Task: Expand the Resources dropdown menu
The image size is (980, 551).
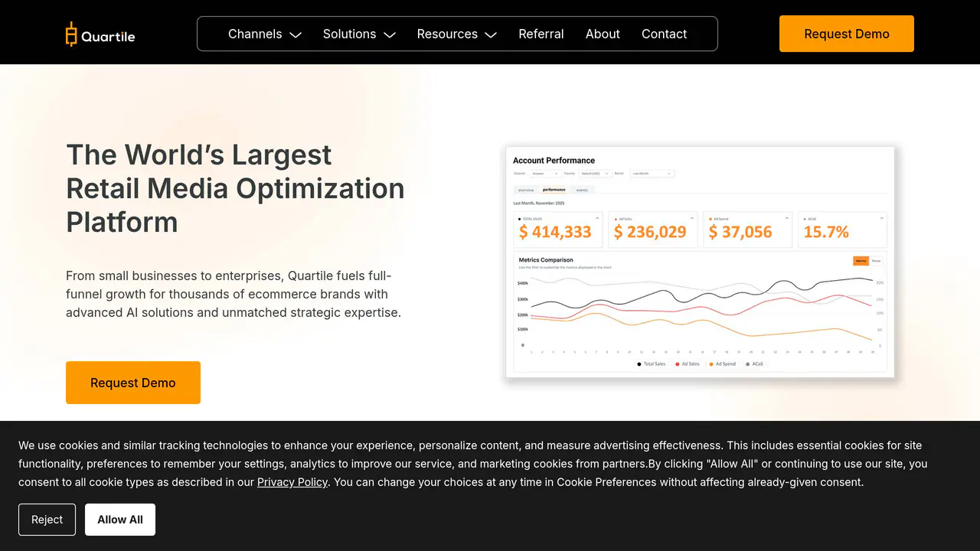Action: pos(457,34)
